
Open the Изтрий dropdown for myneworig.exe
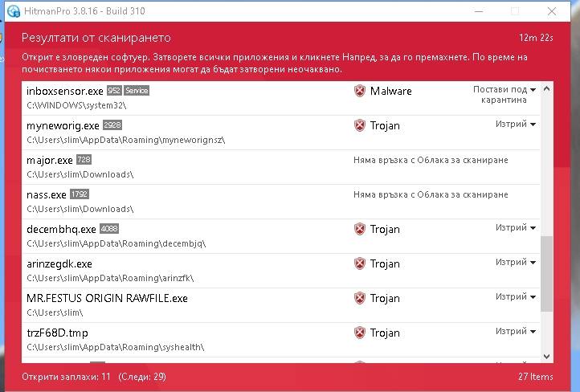pyautogui.click(x=516, y=124)
